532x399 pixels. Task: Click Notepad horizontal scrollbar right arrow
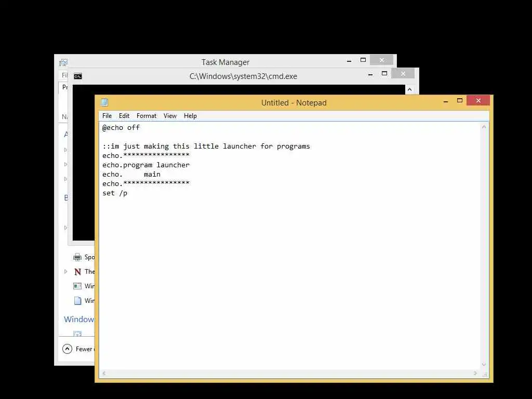point(475,374)
